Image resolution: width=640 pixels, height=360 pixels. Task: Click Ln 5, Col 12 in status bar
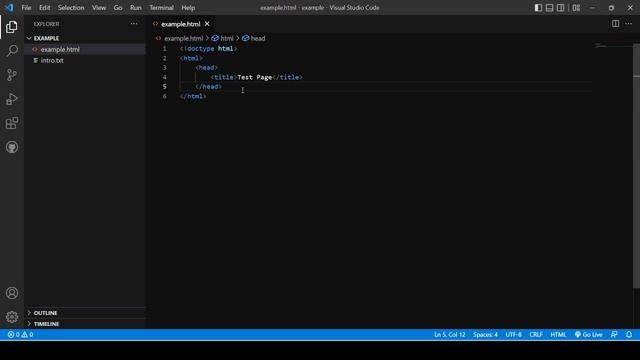point(449,334)
